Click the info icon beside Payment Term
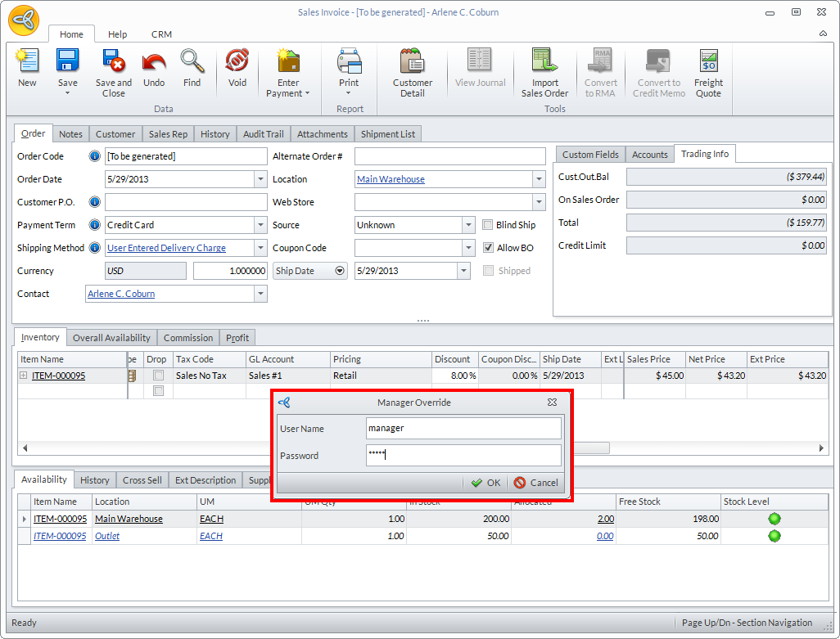The image size is (840, 639). 95,225
